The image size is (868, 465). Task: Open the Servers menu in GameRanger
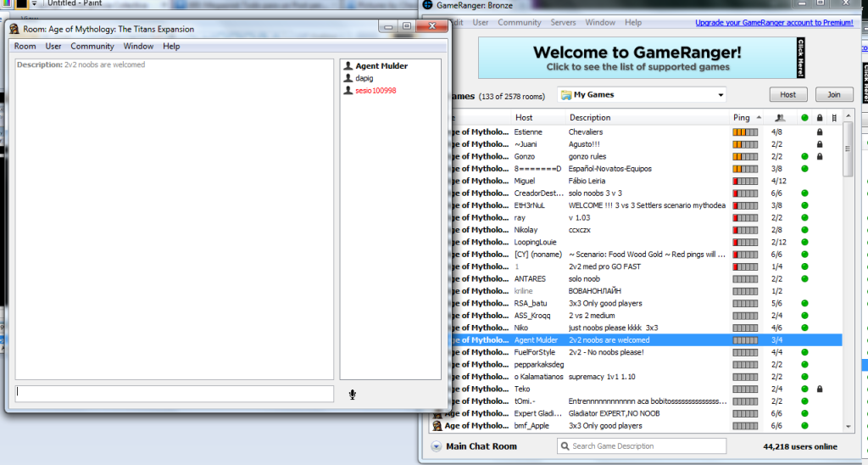pyautogui.click(x=563, y=23)
